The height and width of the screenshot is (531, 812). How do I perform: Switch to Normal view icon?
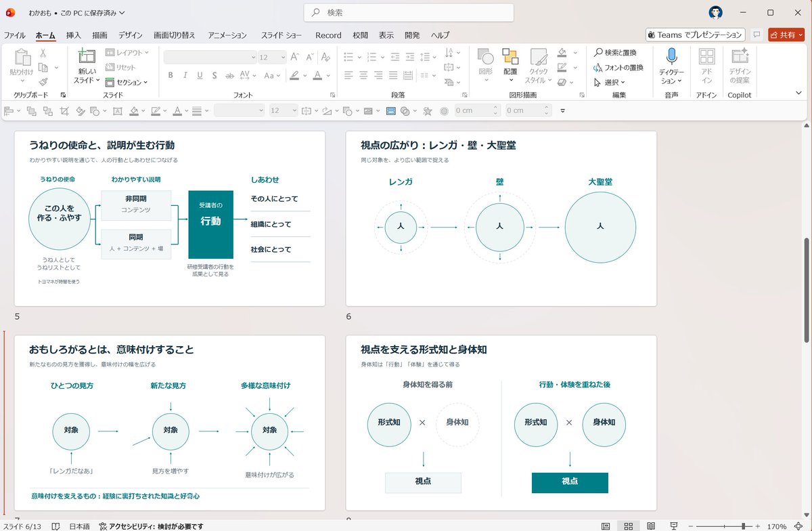click(606, 526)
